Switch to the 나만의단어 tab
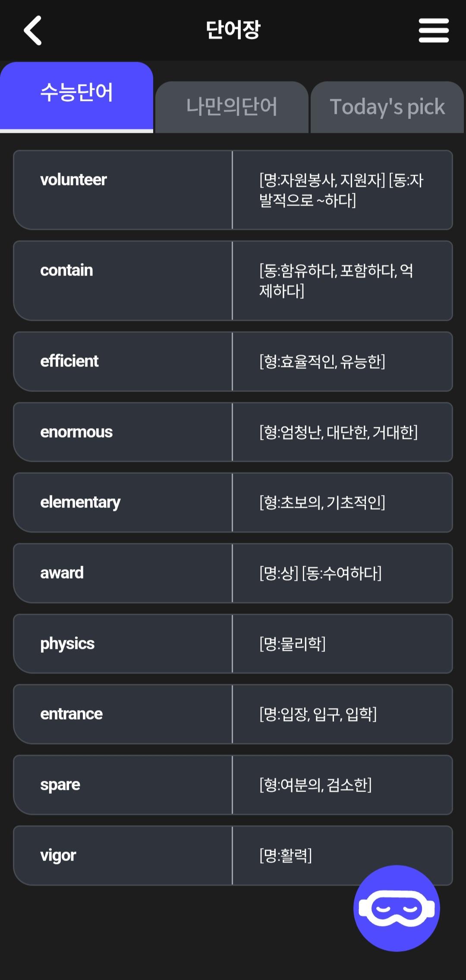The image size is (466, 980). (x=232, y=106)
